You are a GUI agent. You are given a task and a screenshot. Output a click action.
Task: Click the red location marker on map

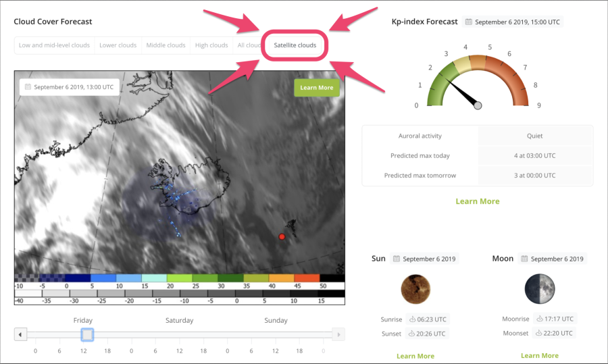(x=282, y=236)
